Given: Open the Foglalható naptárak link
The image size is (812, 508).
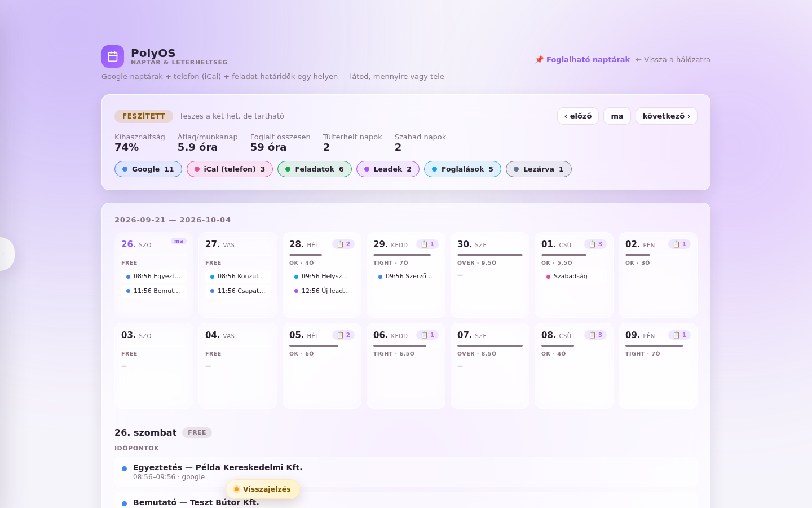Looking at the screenshot, I should [x=582, y=60].
